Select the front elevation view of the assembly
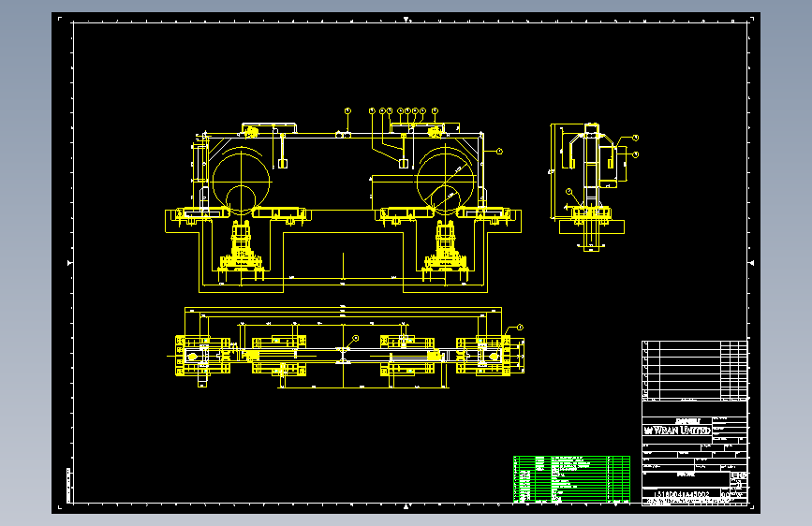The image size is (812, 526). (343, 200)
